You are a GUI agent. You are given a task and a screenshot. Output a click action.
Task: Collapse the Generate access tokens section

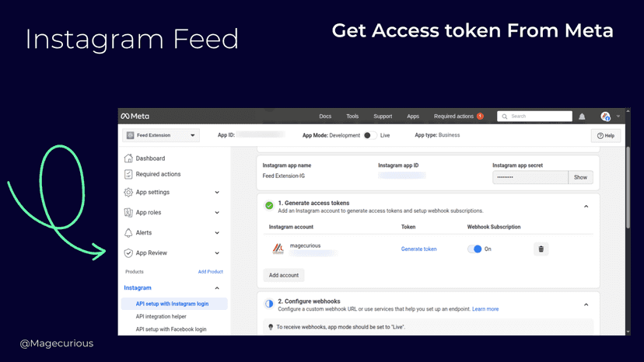click(586, 207)
